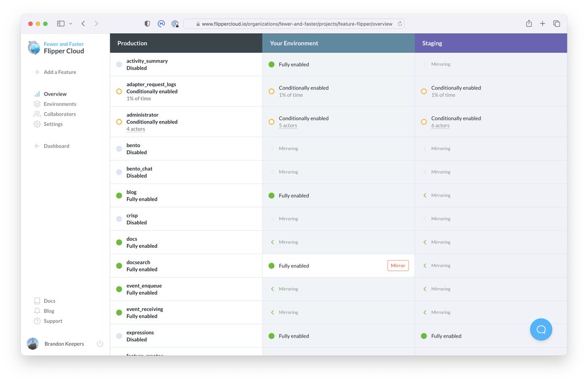Click the Blog bell icon
The height and width of the screenshot is (383, 588).
37,311
